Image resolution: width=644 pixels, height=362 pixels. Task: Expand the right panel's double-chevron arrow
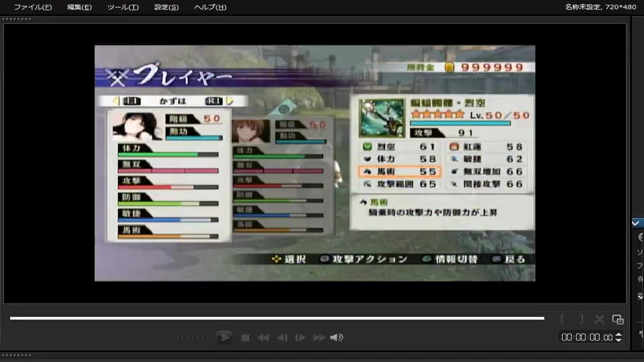click(x=640, y=296)
